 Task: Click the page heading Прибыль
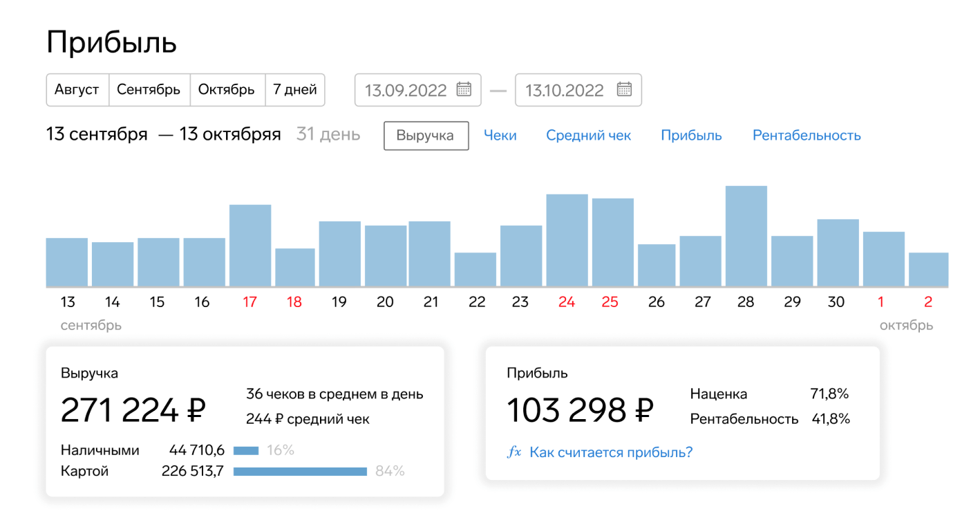111,43
